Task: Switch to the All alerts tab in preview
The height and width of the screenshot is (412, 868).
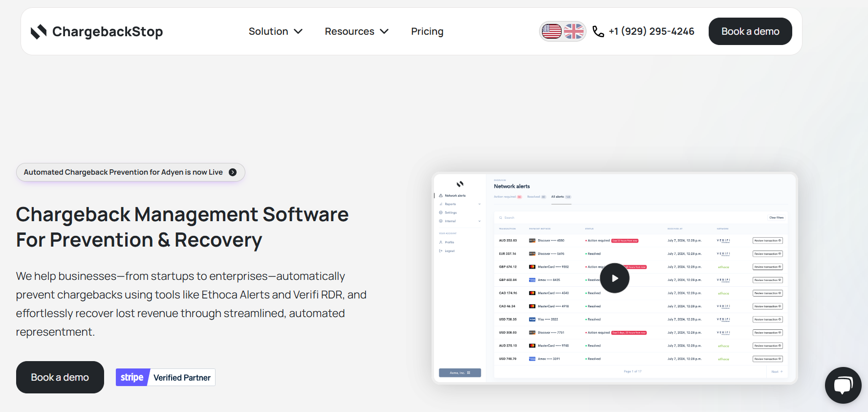Action: pyautogui.click(x=561, y=197)
